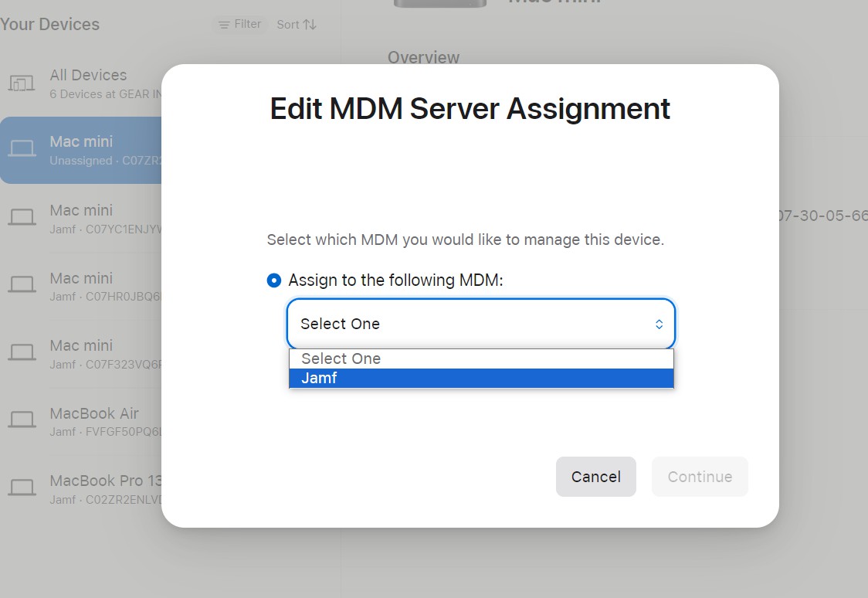
Task: Open the Overview section heading
Action: click(423, 57)
